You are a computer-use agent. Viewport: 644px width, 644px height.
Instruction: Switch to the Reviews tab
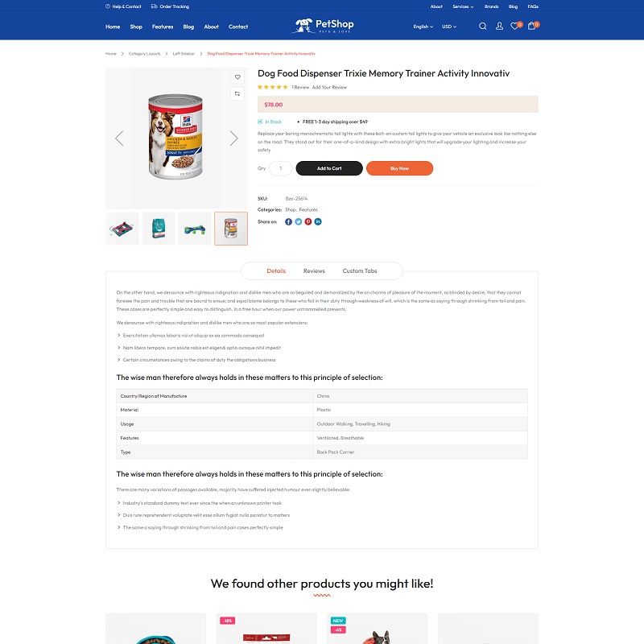click(314, 271)
